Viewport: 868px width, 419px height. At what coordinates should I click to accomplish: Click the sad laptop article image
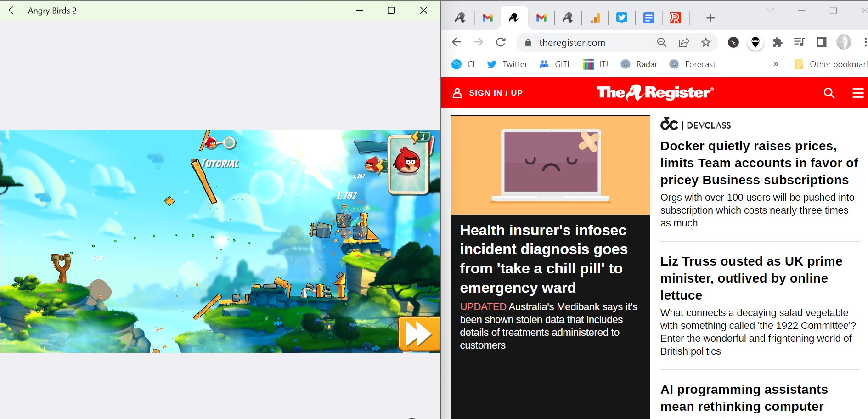550,165
